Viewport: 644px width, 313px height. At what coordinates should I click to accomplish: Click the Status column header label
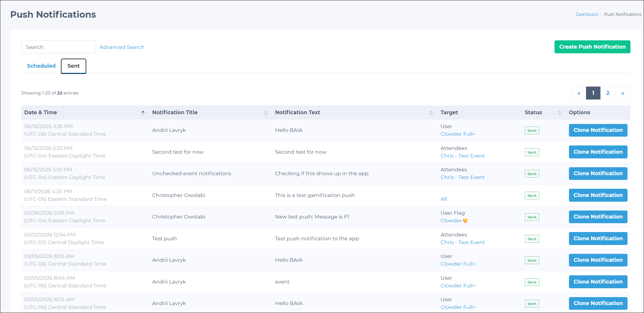[x=533, y=112]
